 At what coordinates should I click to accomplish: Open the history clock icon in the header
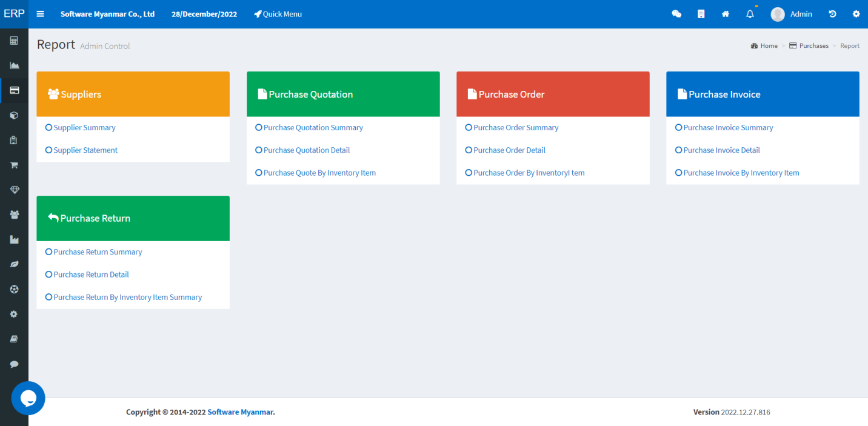832,14
